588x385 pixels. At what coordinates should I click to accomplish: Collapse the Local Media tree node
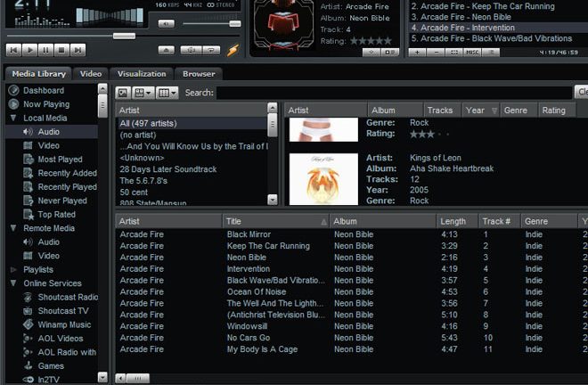(13, 119)
